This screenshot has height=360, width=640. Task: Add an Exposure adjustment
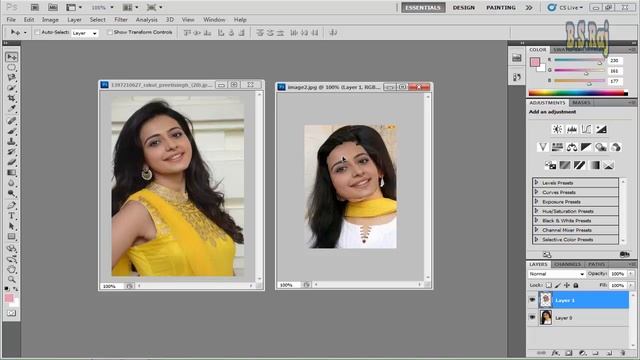[x=601, y=129]
